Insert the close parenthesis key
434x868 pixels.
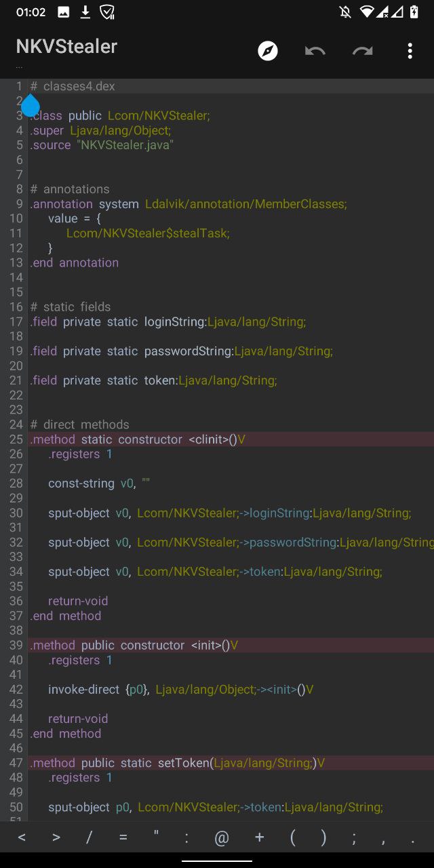point(323,838)
